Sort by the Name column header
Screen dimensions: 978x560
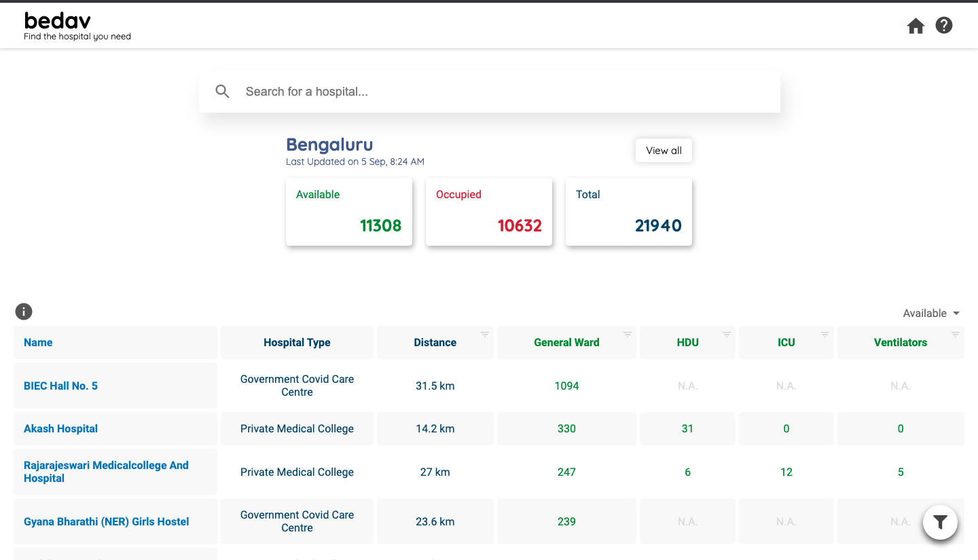coord(38,342)
